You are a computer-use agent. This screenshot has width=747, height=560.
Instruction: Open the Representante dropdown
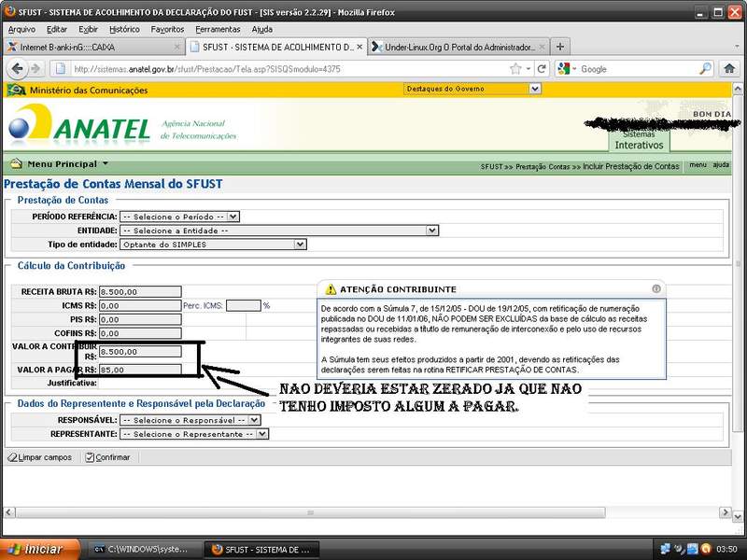[194, 434]
